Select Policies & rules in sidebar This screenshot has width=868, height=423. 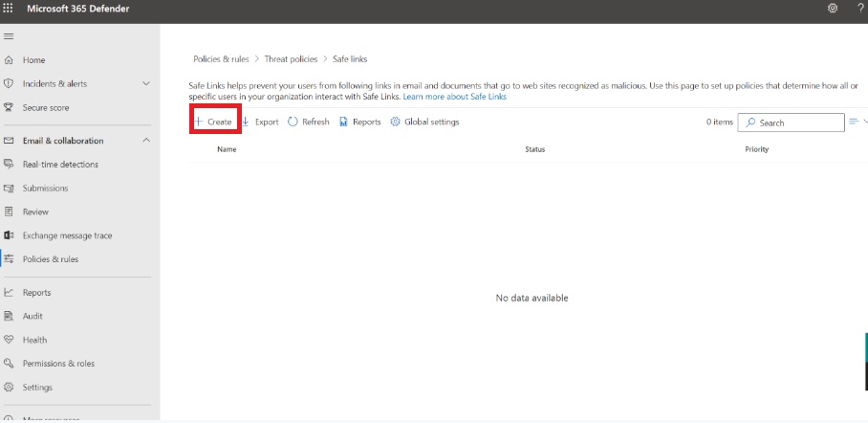click(51, 259)
